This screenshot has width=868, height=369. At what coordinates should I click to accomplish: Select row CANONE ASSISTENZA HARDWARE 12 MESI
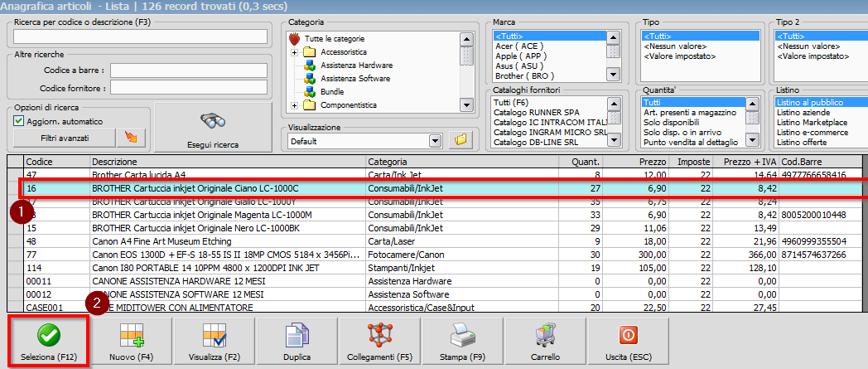click(443, 281)
